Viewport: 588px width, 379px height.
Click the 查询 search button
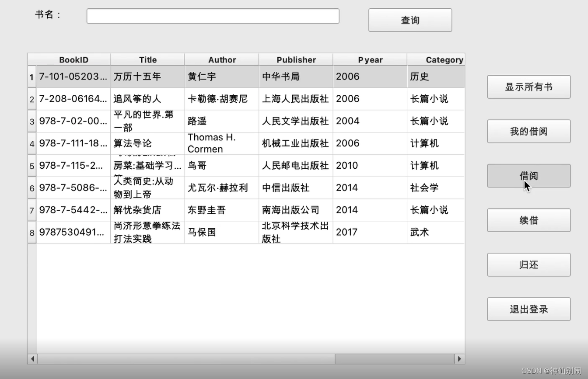tap(410, 20)
